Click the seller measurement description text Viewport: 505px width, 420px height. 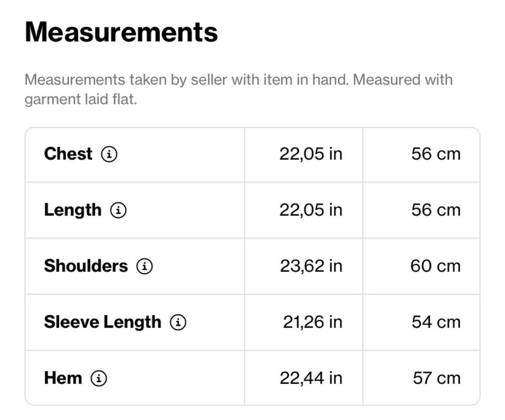tap(238, 89)
